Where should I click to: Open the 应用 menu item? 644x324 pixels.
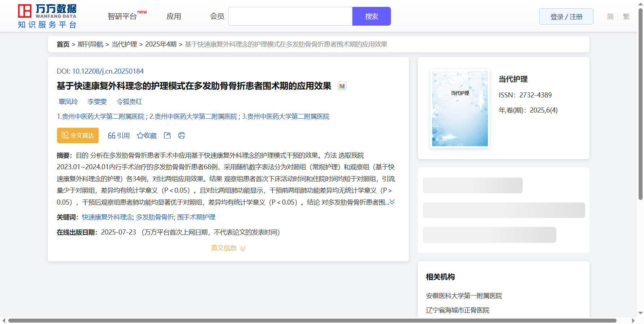pyautogui.click(x=174, y=16)
